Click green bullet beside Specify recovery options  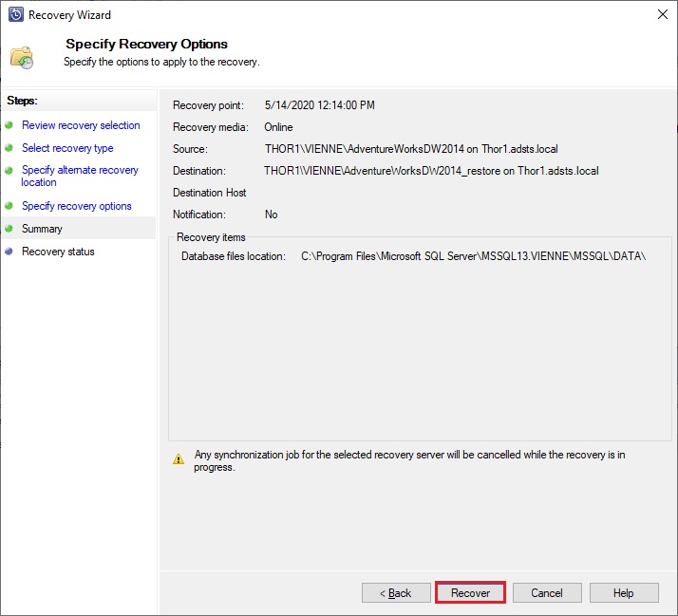click(x=9, y=206)
